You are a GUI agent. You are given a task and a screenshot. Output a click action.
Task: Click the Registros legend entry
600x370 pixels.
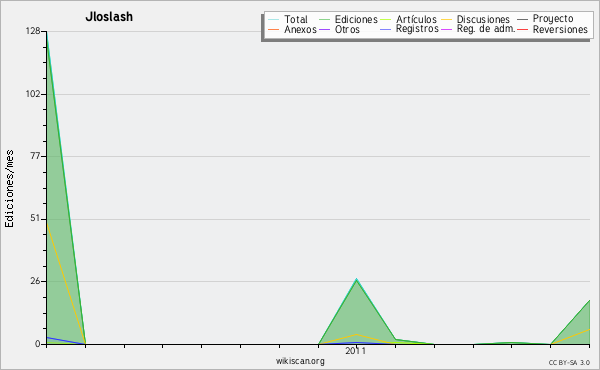[x=417, y=29]
